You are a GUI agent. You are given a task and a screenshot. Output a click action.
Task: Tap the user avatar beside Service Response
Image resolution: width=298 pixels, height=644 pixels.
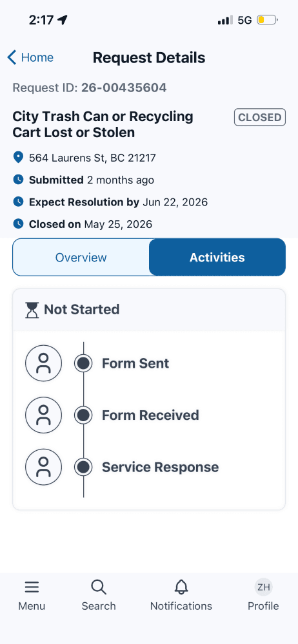(x=44, y=467)
